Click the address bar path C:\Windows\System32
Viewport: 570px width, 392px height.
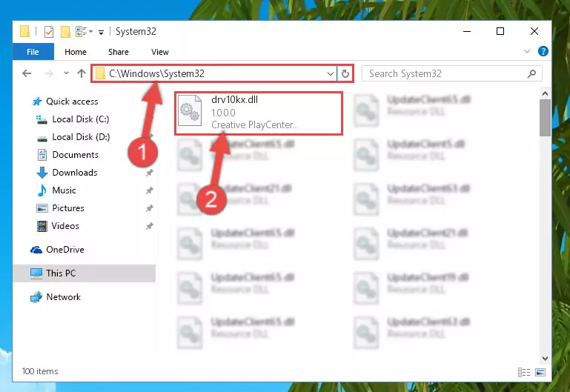[156, 74]
